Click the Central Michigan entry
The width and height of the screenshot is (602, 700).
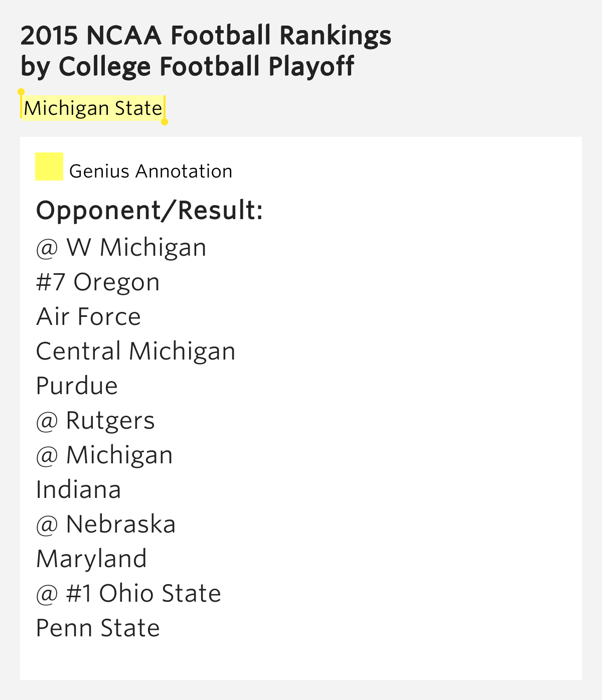click(x=136, y=352)
